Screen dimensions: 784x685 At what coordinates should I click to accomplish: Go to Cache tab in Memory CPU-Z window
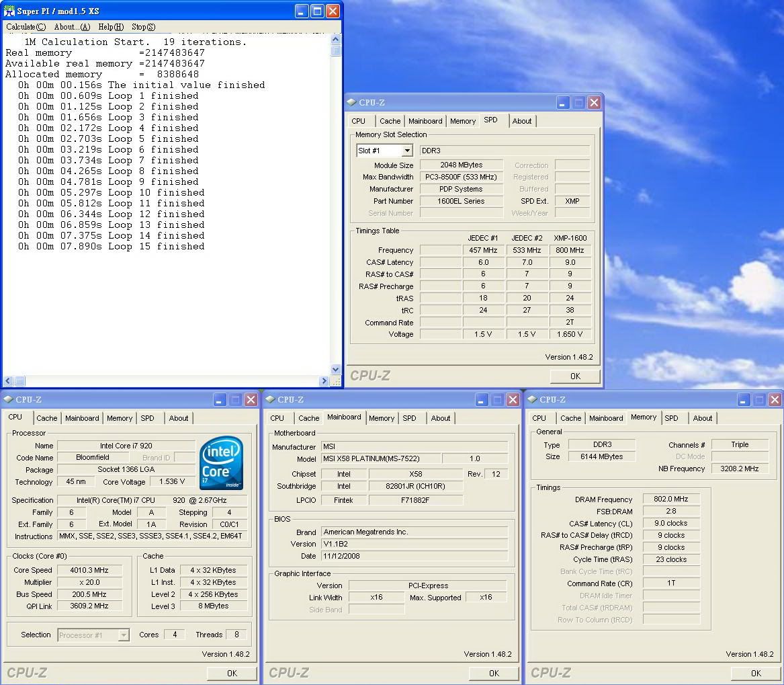pyautogui.click(x=571, y=418)
